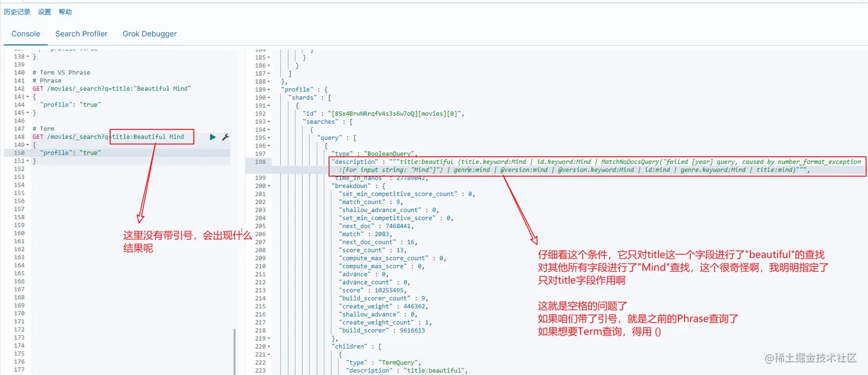868x375 pixels.
Task: Toggle fold marker at editor line 145
Action: tap(28, 113)
